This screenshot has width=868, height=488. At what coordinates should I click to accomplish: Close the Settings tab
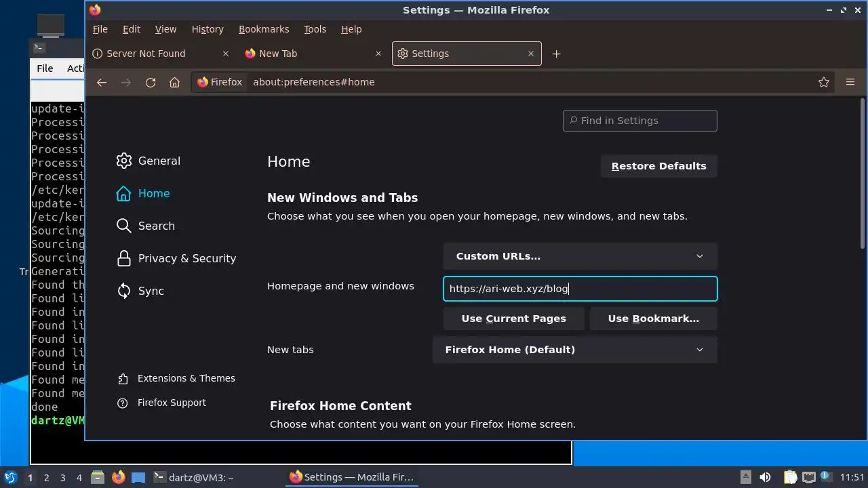531,54
